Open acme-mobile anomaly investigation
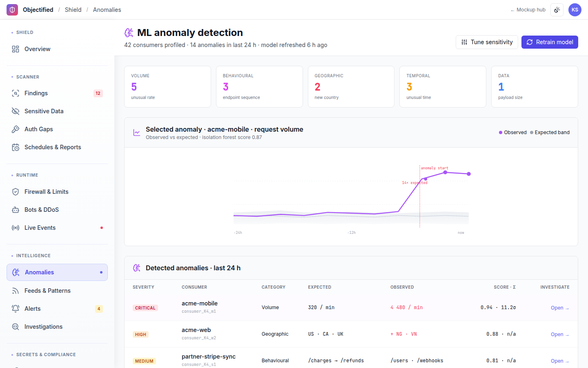The width and height of the screenshot is (588, 368). pyautogui.click(x=560, y=308)
